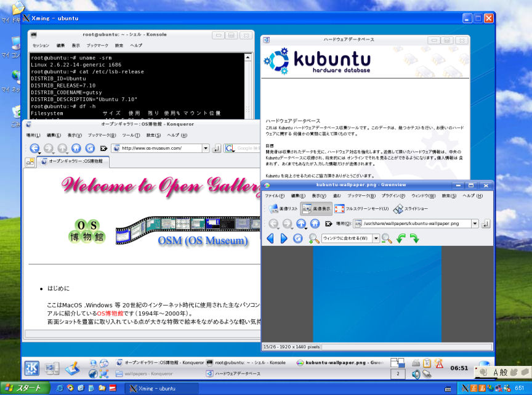Open Konsole ヘルプ menu

(136, 46)
